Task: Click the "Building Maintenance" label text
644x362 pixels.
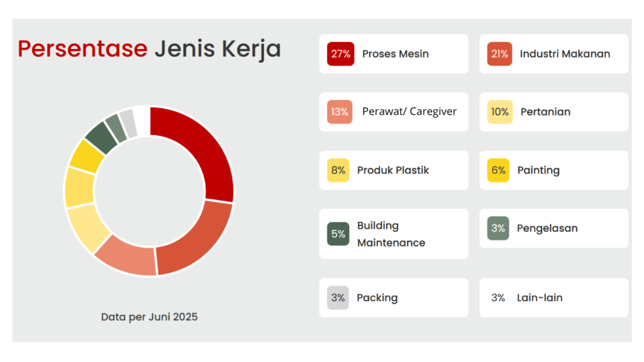Action: click(x=391, y=234)
